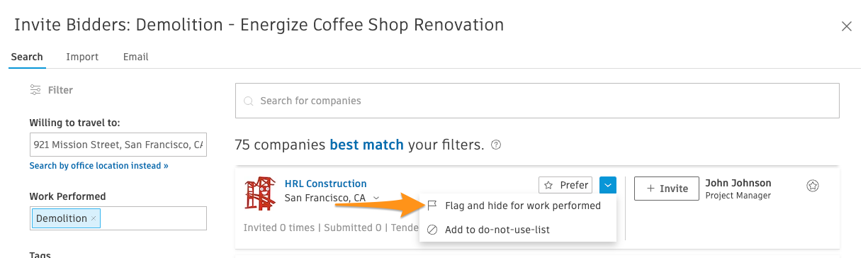The height and width of the screenshot is (258, 868).
Task: Click the HRL Construction bridge logo
Action: (x=260, y=194)
